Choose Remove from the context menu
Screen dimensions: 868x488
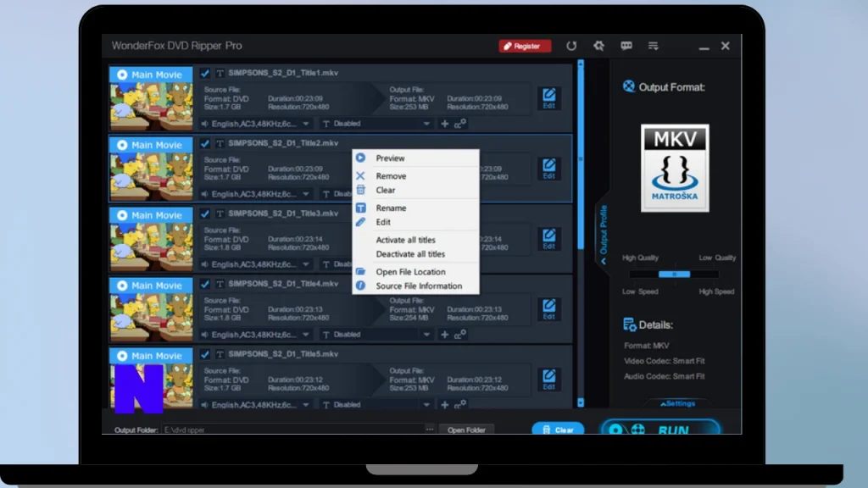(415, 176)
